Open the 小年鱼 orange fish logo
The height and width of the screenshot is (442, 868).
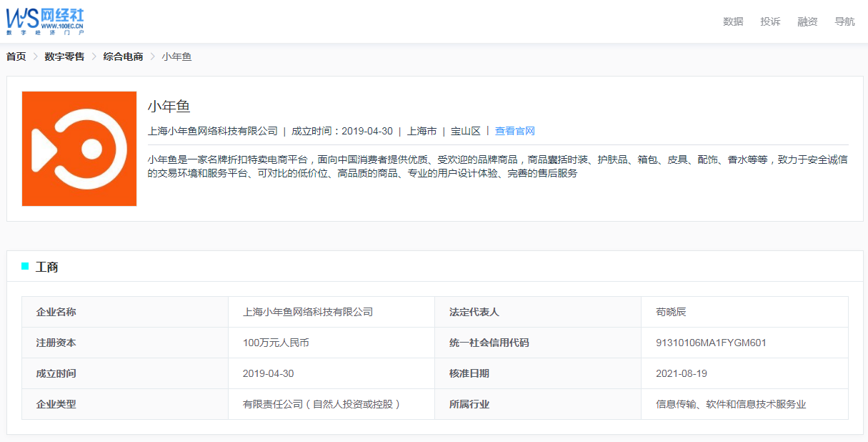tap(79, 149)
